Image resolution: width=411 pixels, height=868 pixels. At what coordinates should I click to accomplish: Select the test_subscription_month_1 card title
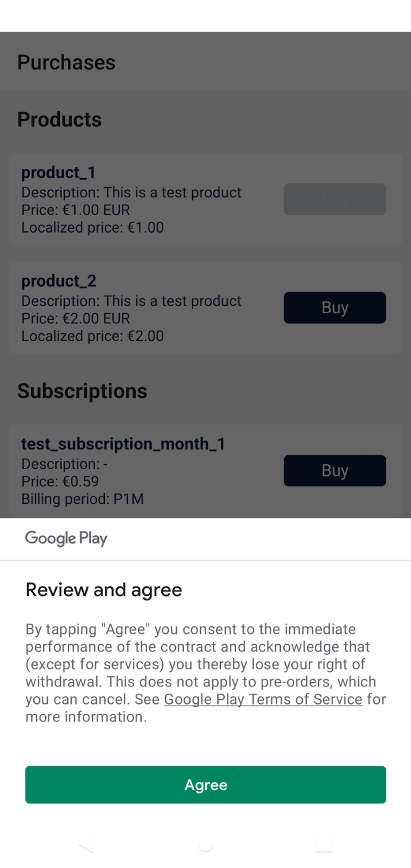(x=123, y=444)
